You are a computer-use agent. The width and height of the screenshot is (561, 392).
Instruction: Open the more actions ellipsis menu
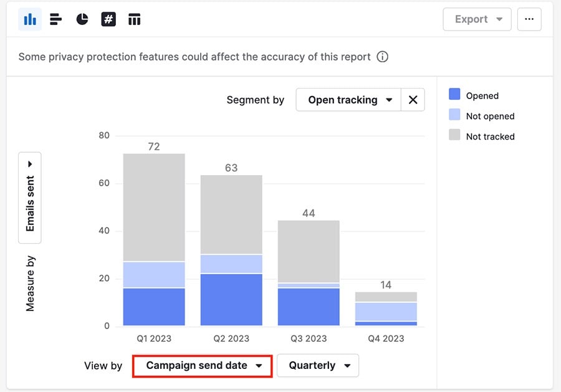tap(529, 19)
